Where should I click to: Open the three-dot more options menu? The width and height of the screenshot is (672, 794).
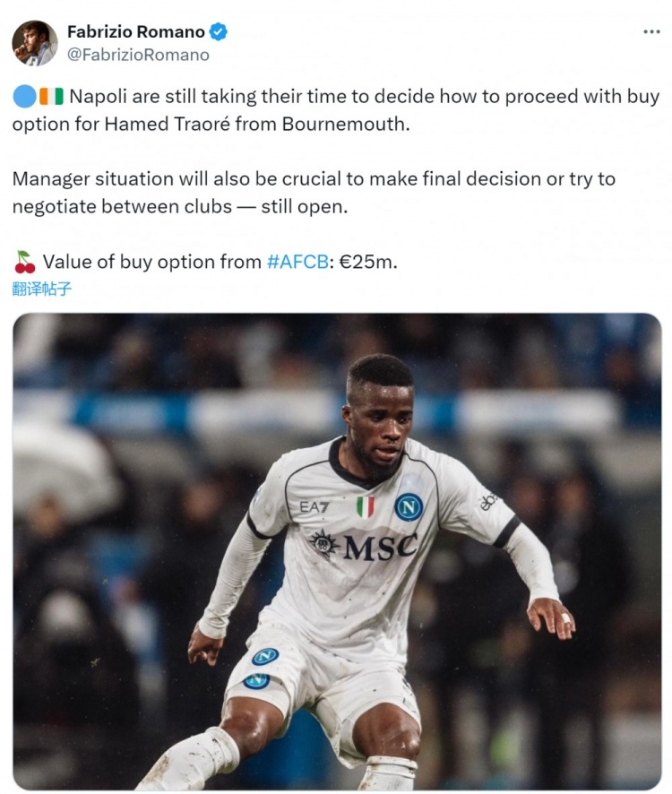[x=651, y=31]
